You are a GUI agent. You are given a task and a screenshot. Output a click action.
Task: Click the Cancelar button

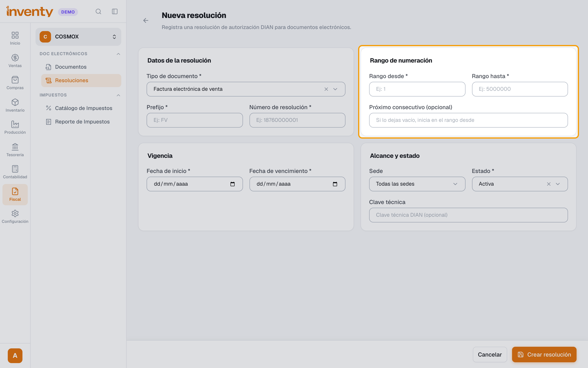[490, 355]
